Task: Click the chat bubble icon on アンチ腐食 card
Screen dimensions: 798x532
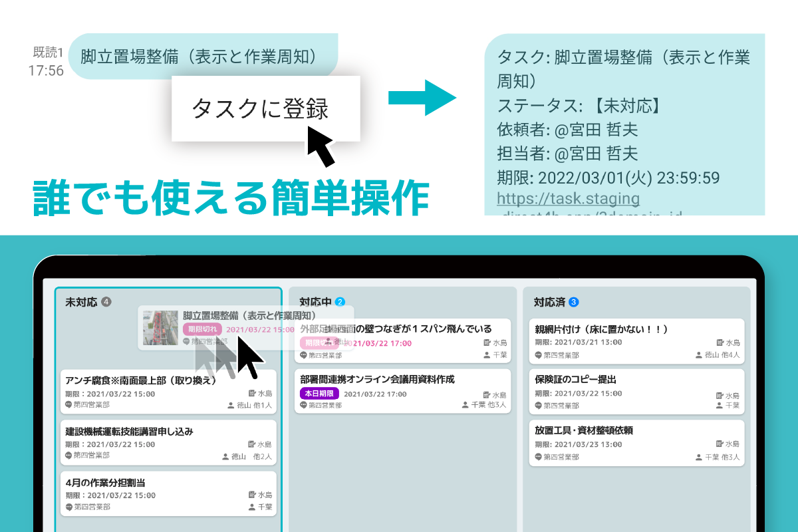Action: (68, 405)
